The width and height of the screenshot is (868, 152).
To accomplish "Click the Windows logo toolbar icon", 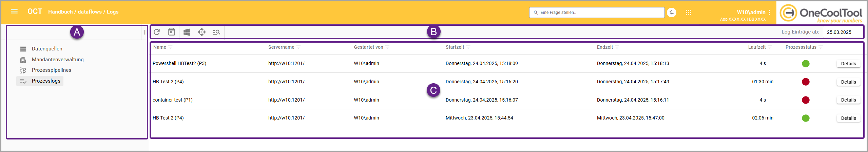I will [187, 32].
